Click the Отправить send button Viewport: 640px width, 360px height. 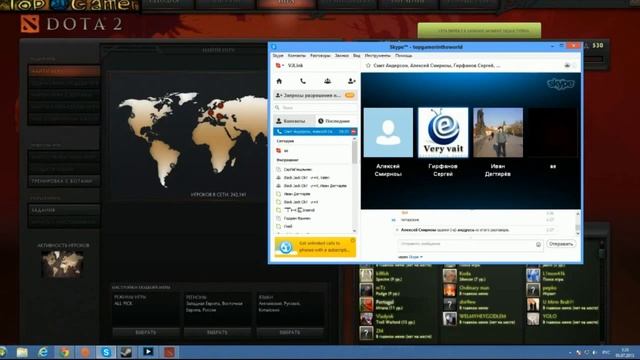[x=561, y=244]
